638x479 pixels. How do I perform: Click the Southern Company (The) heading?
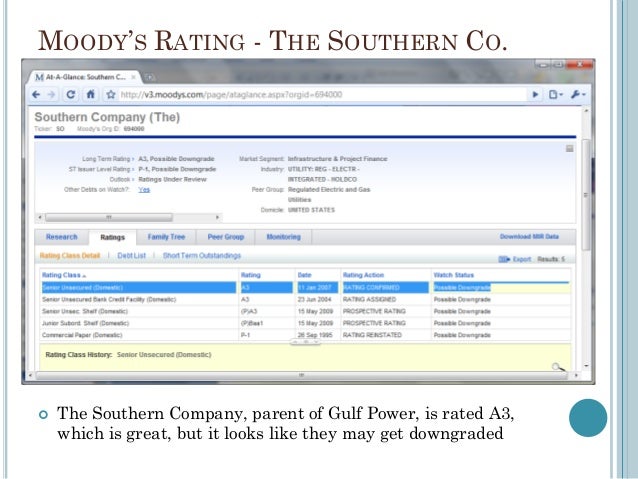tap(107, 117)
